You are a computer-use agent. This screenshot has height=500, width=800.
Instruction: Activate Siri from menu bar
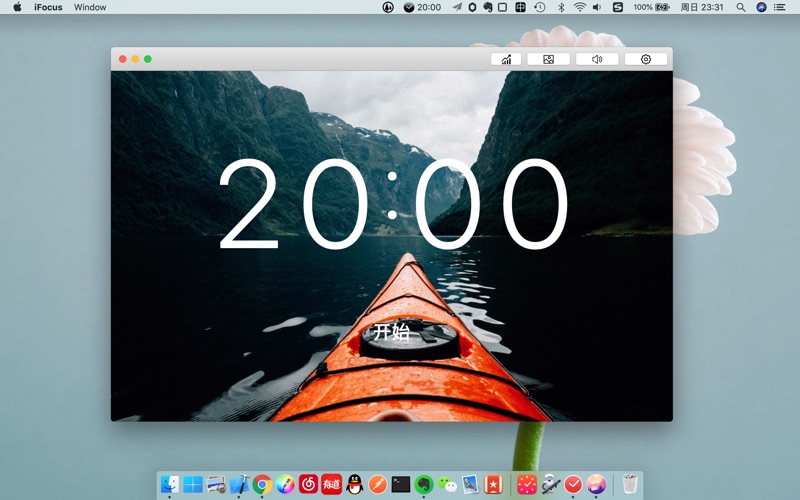761,7
